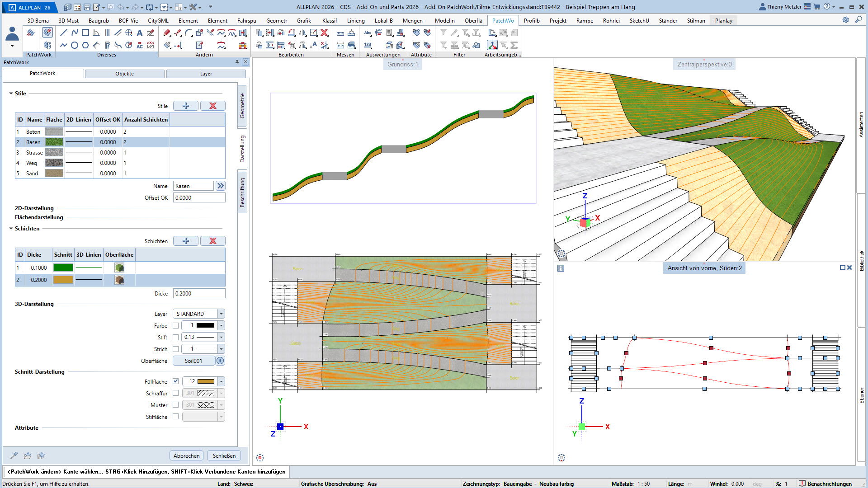
Task: Switch to the Objekte tab
Action: [124, 74]
